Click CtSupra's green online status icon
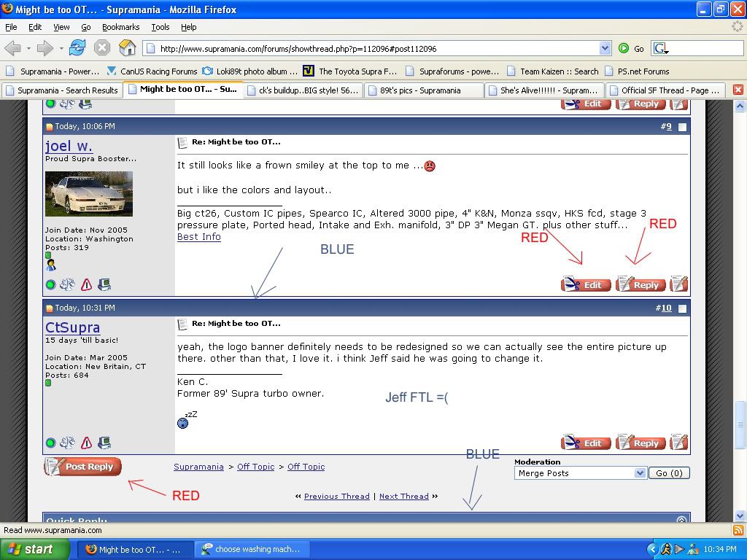 point(50,443)
